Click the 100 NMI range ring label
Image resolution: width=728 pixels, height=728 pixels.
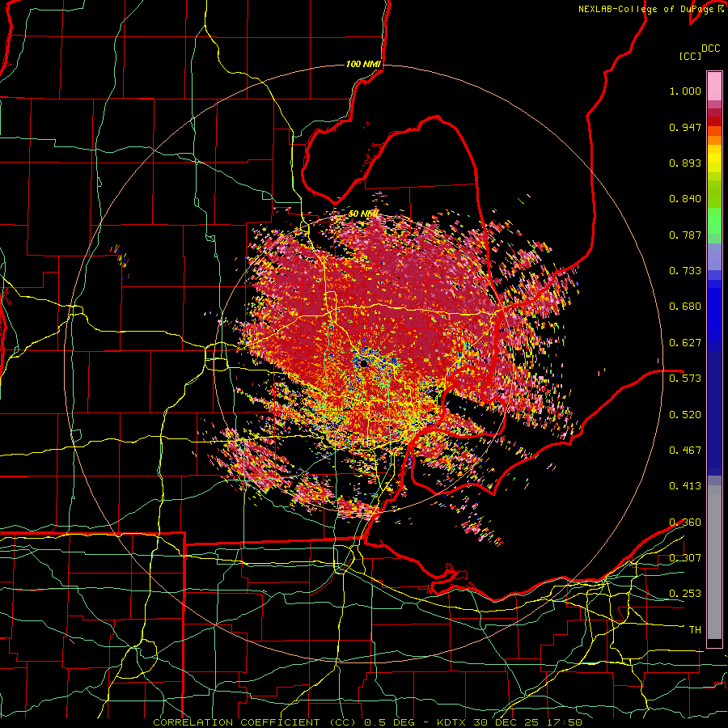click(363, 64)
